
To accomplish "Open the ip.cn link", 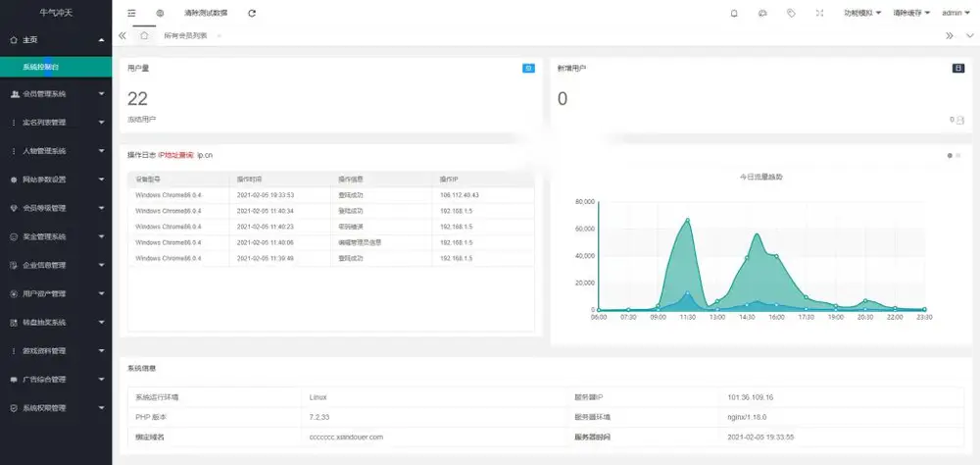I will pos(205,155).
